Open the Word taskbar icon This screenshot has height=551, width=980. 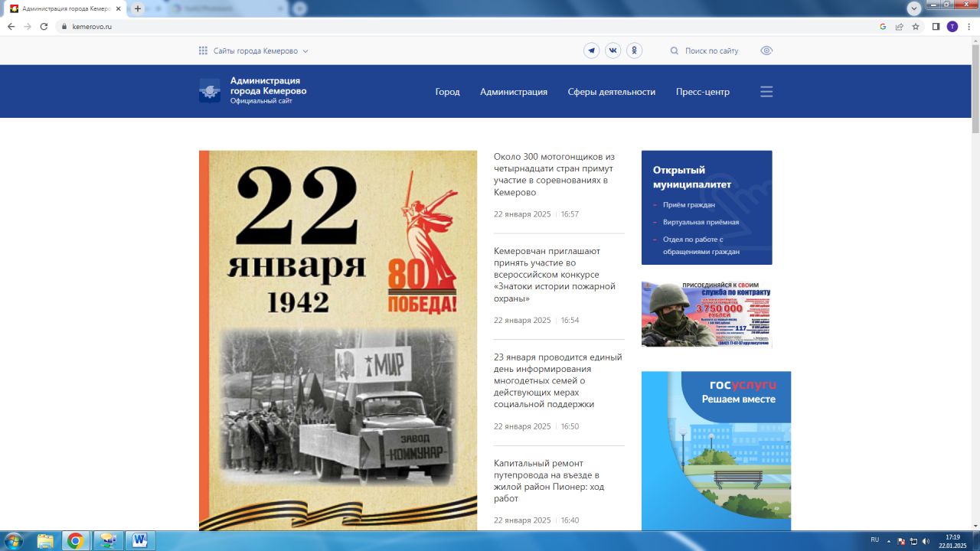pos(140,541)
